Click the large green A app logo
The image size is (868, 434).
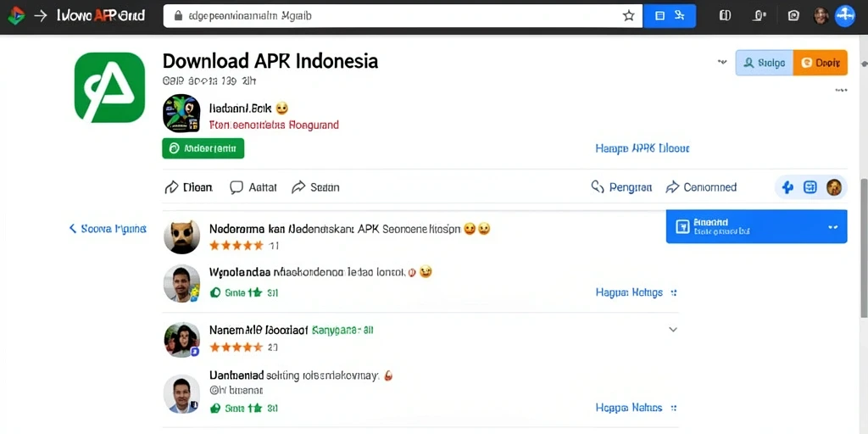[x=109, y=87]
